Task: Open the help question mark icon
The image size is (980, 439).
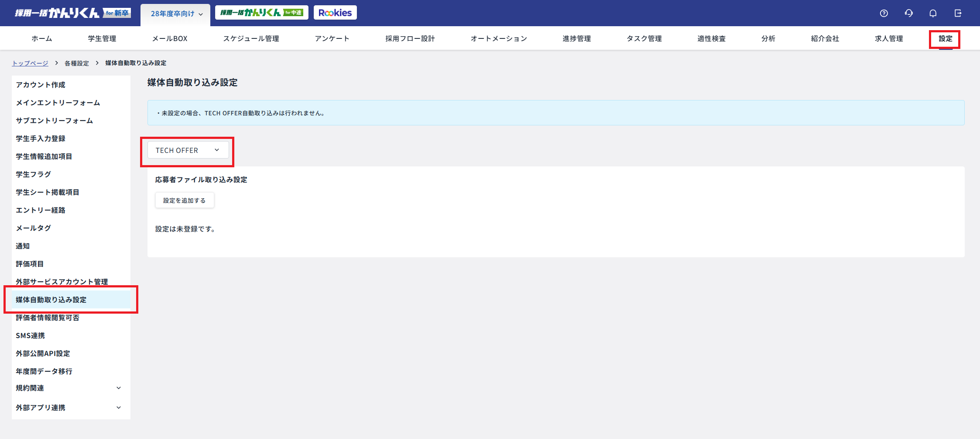Action: tap(884, 13)
